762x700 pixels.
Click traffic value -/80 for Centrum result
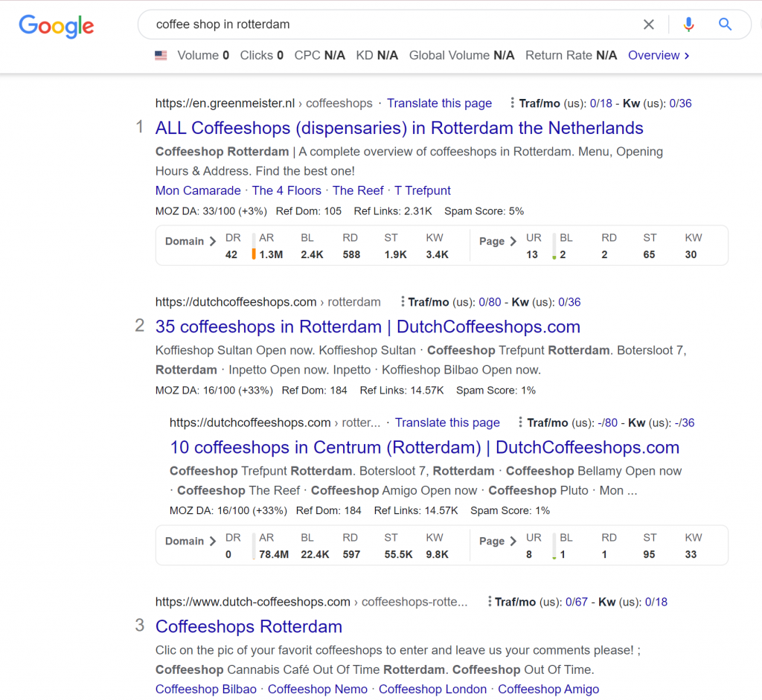point(607,422)
